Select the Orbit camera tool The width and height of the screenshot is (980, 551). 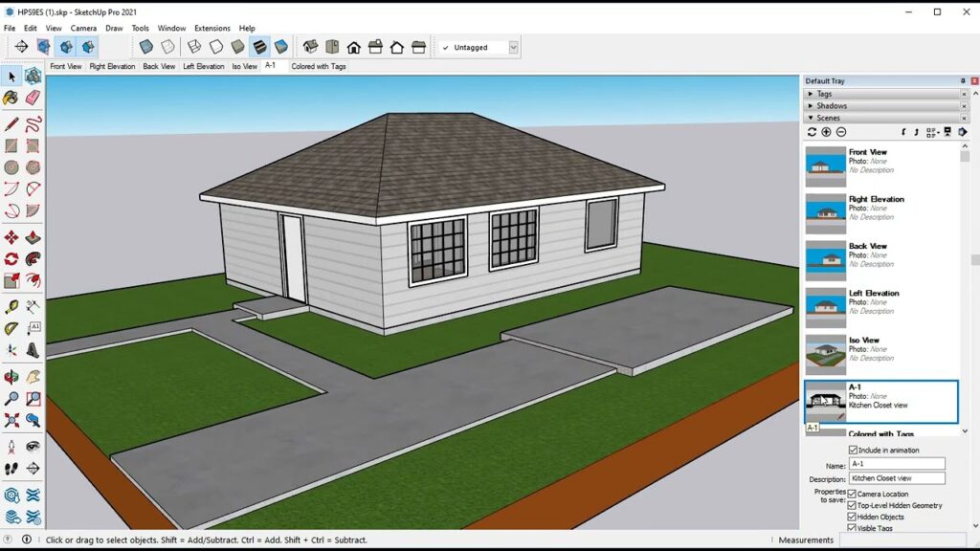click(11, 377)
